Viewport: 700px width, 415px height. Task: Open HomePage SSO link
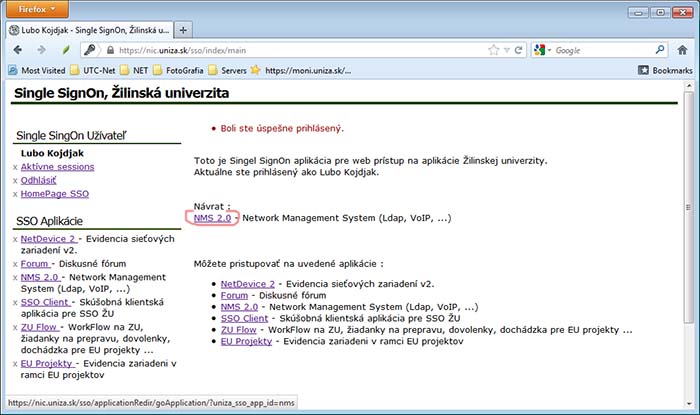tap(54, 194)
